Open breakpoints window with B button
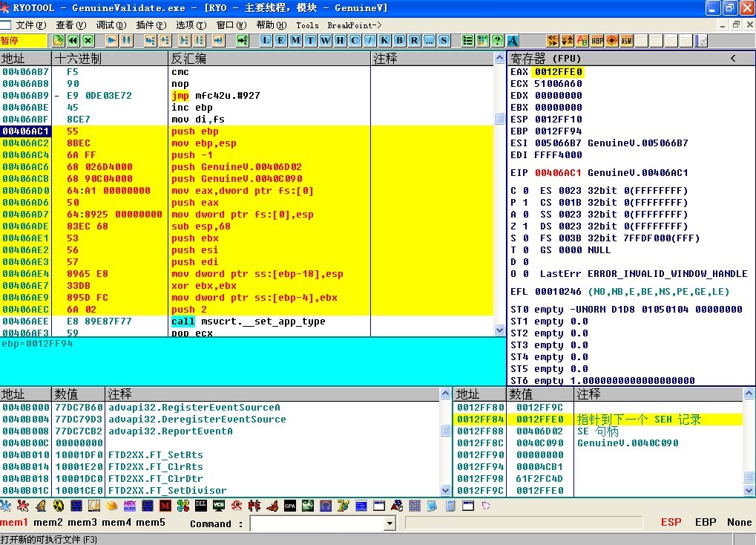The height and width of the screenshot is (545, 756). tap(399, 41)
